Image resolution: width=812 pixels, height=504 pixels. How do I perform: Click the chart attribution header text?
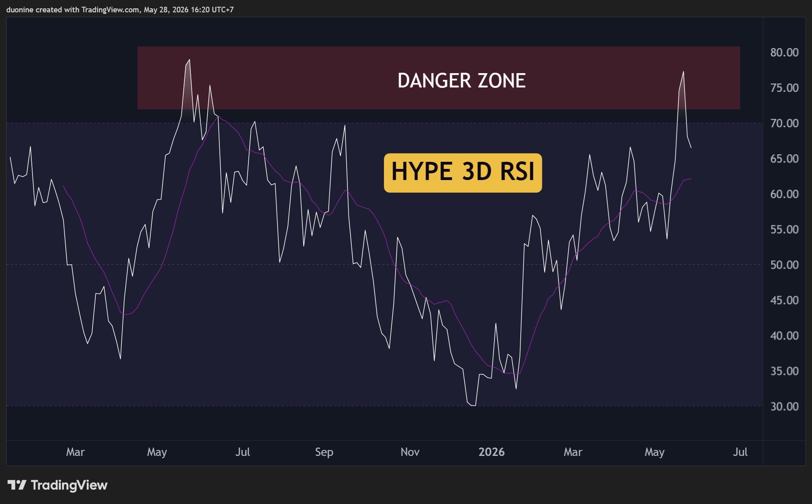coord(120,10)
